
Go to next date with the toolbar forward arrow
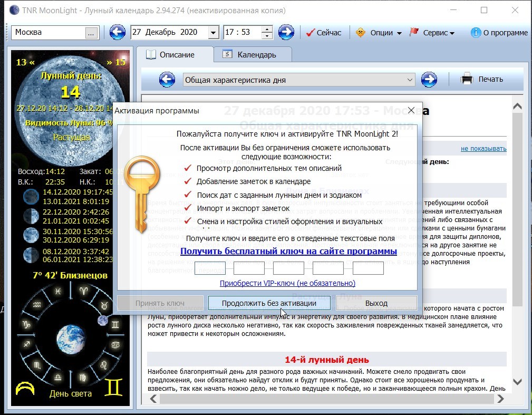click(286, 33)
